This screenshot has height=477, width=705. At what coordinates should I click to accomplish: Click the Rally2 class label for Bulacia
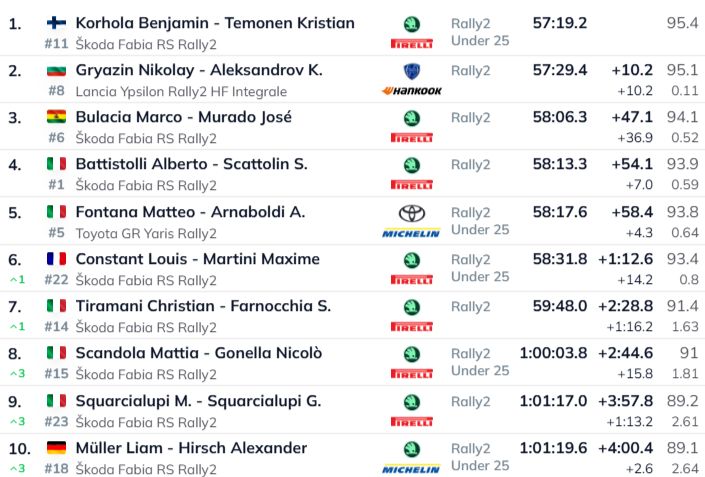470,118
